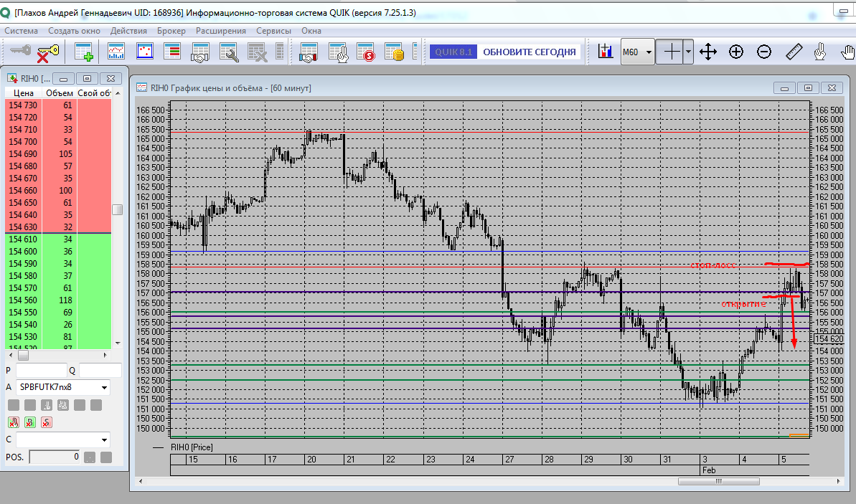This screenshot has height=504, width=856.
Task: Select the two-finger hand order tool
Action: click(x=819, y=52)
